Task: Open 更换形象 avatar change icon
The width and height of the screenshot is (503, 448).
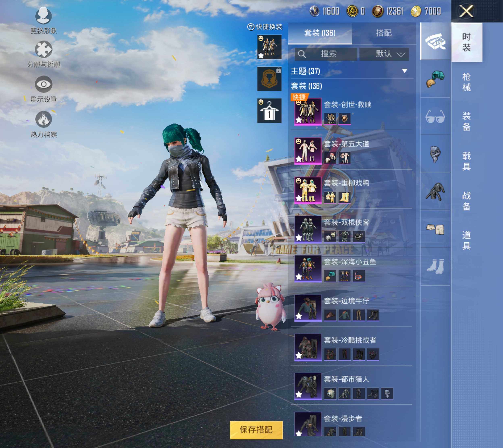Action: pos(44,16)
